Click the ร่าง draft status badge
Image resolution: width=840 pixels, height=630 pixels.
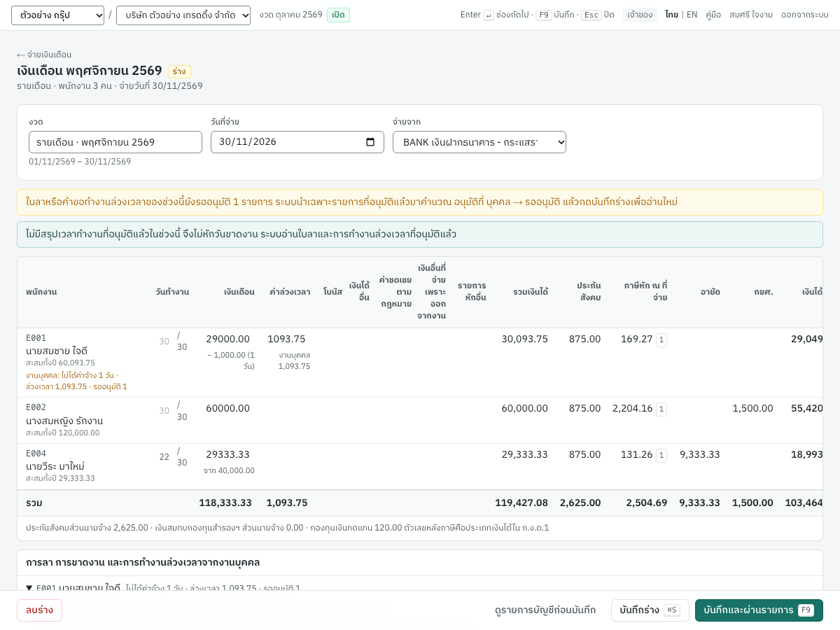pos(179,71)
